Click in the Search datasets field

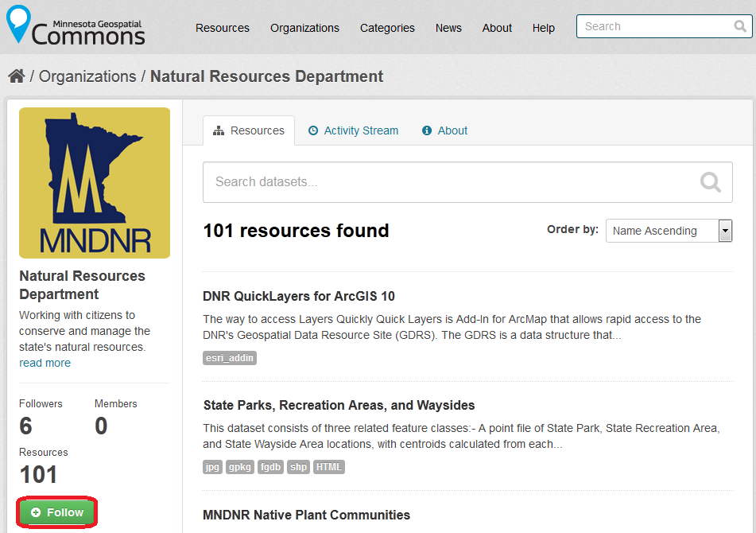(x=467, y=182)
